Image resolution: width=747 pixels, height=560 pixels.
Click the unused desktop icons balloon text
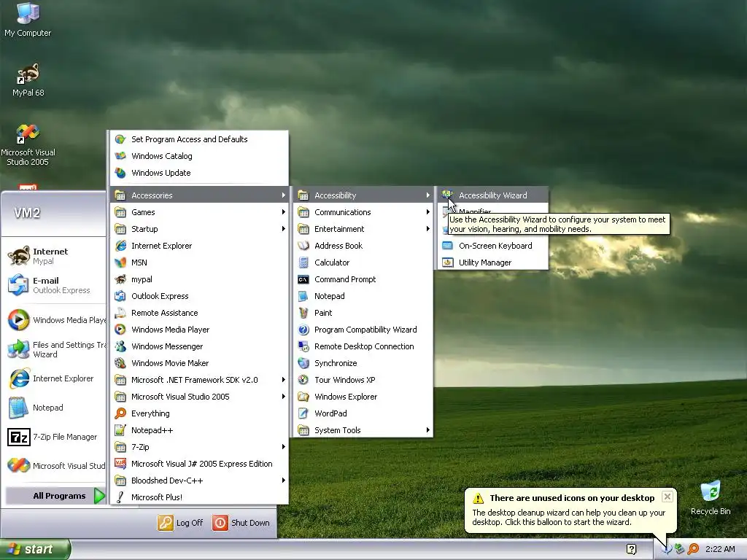pyautogui.click(x=568, y=518)
